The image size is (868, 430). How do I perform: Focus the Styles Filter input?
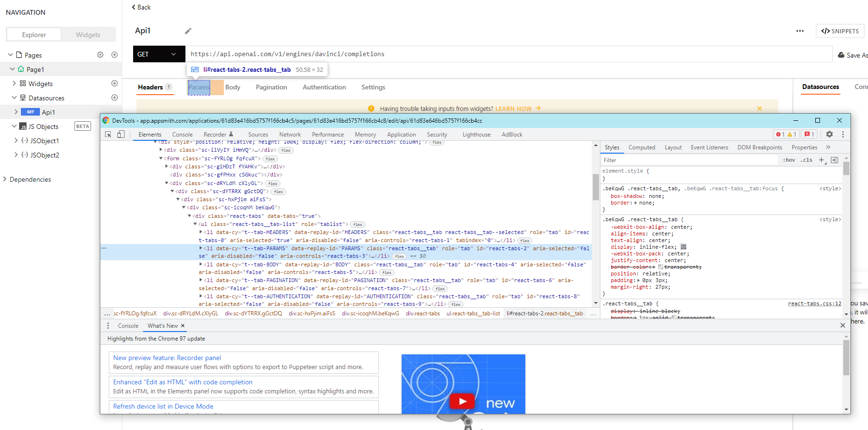[690, 160]
